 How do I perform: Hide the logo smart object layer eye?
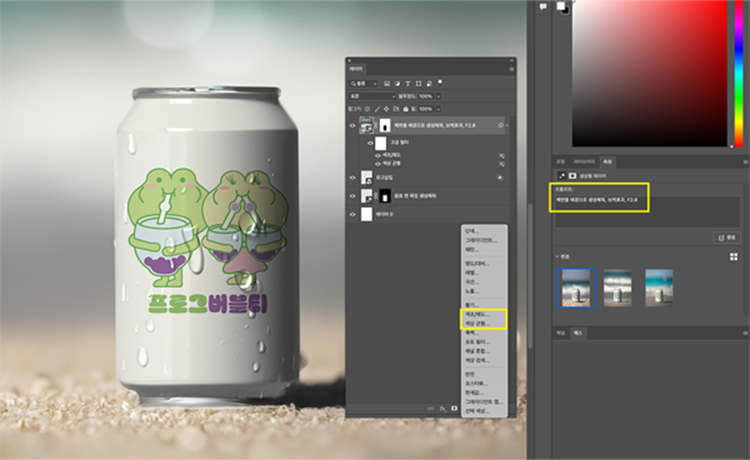(353, 178)
